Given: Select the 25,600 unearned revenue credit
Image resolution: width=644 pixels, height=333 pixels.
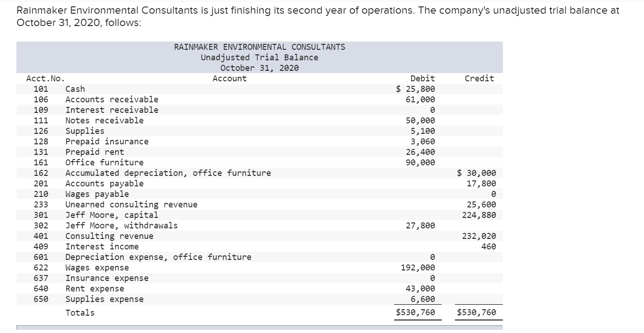Looking at the screenshot, I should 481,204.
